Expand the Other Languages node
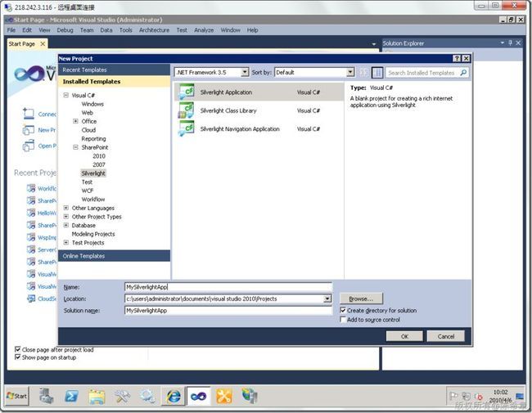The width and height of the screenshot is (532, 413). tap(65, 208)
